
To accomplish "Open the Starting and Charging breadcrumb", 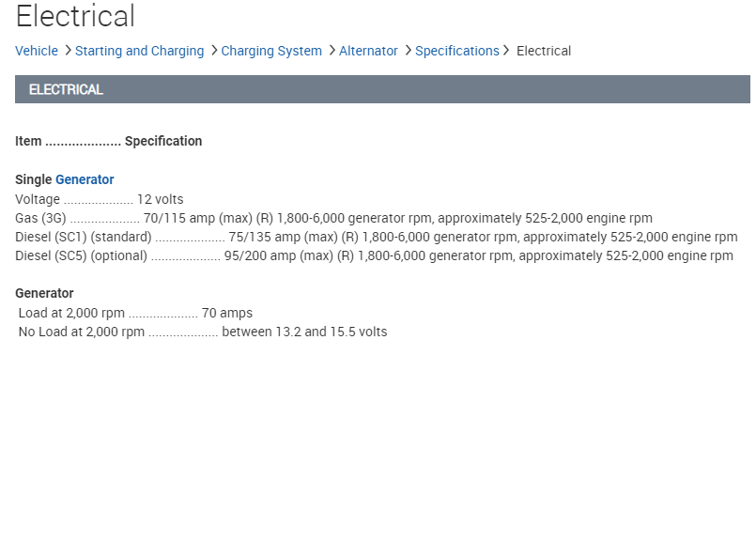I will [x=139, y=51].
